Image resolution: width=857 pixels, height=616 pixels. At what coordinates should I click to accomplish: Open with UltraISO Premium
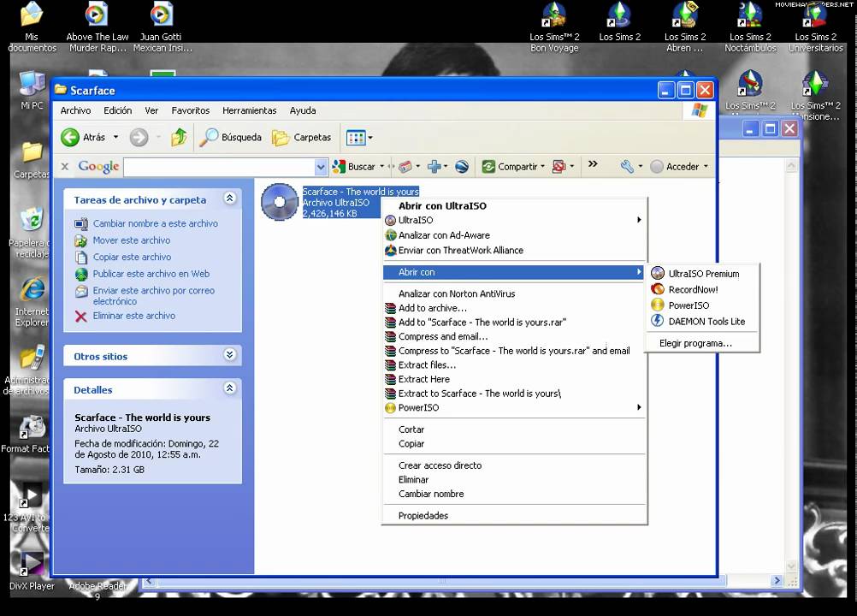point(702,274)
